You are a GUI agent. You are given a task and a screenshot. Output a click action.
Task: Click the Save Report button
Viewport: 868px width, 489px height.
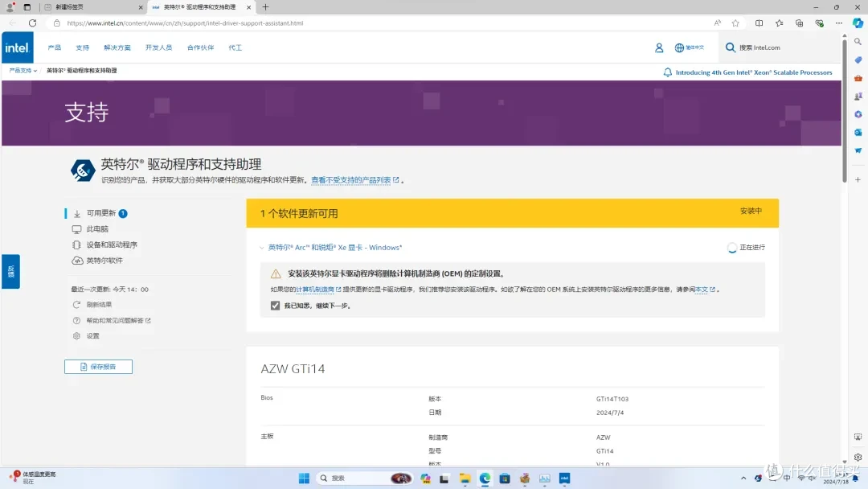click(99, 367)
